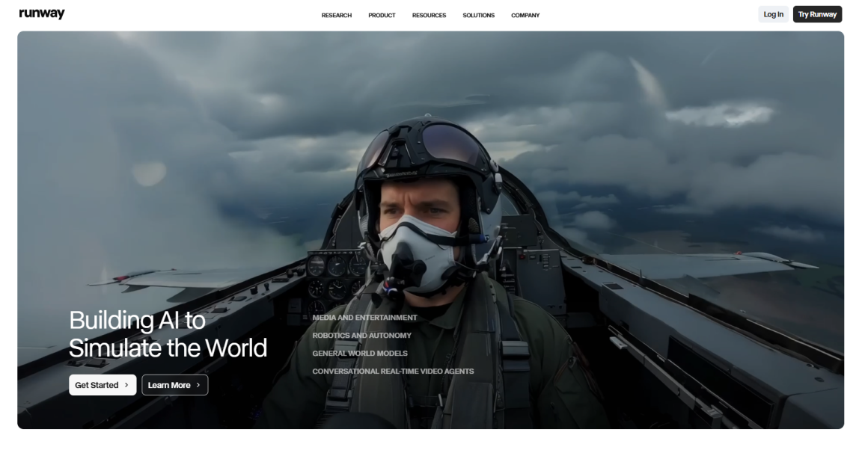Open the Media and Entertainment link
Image resolution: width=868 pixels, height=456 pixels.
[364, 318]
